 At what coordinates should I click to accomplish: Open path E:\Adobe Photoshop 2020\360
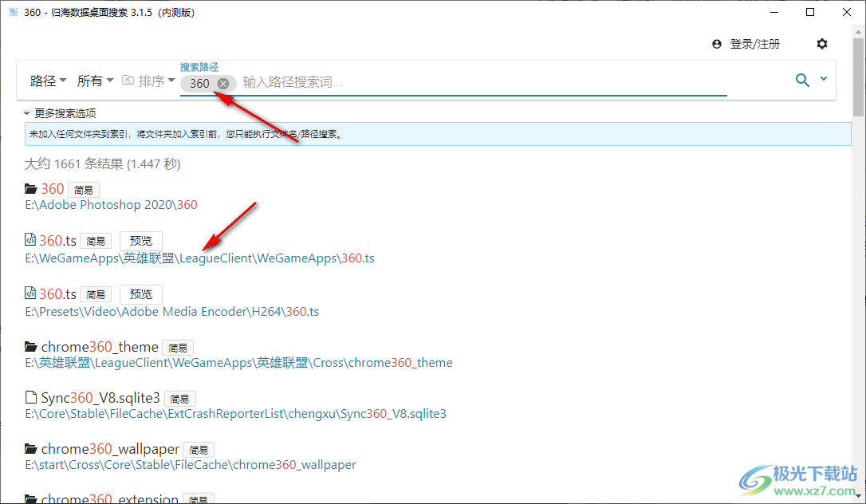click(x=111, y=205)
